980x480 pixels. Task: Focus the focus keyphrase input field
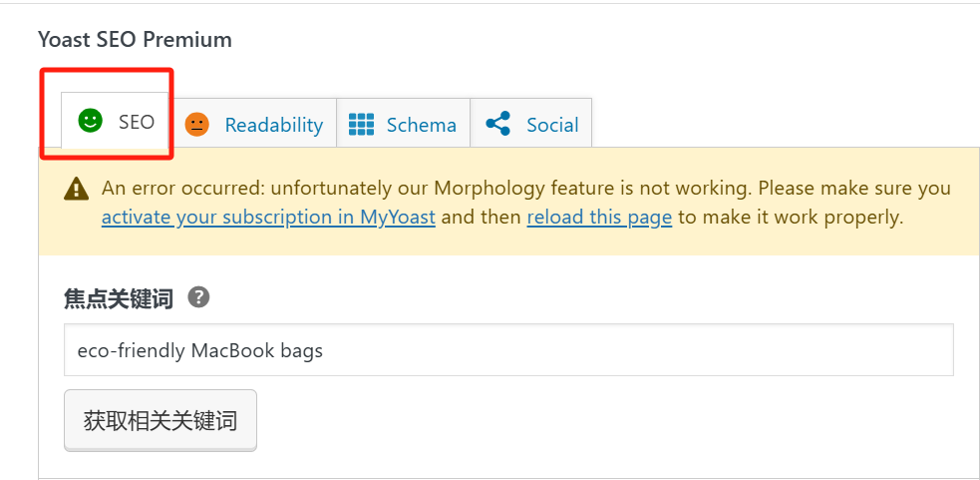tap(508, 350)
